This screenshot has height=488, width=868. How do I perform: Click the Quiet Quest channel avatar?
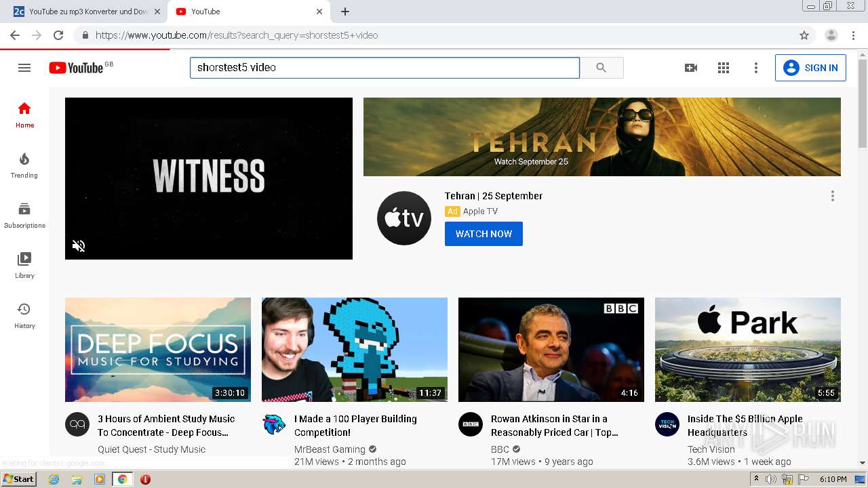(77, 424)
